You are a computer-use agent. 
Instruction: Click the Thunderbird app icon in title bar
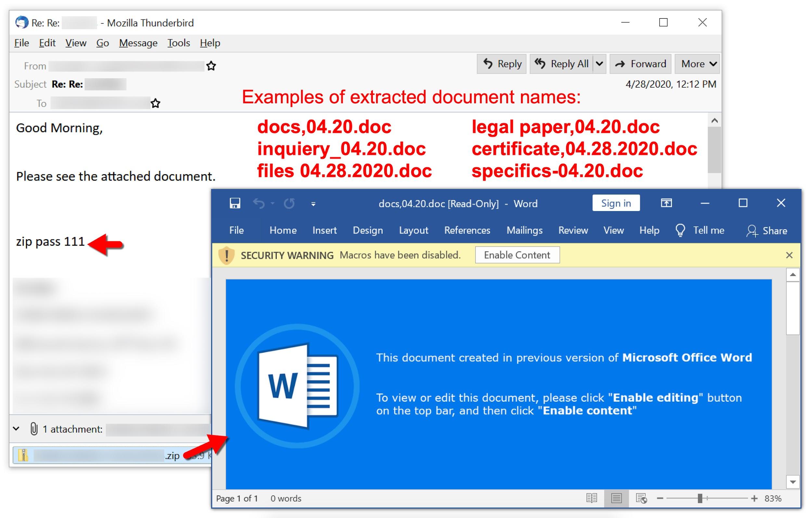pos(21,23)
